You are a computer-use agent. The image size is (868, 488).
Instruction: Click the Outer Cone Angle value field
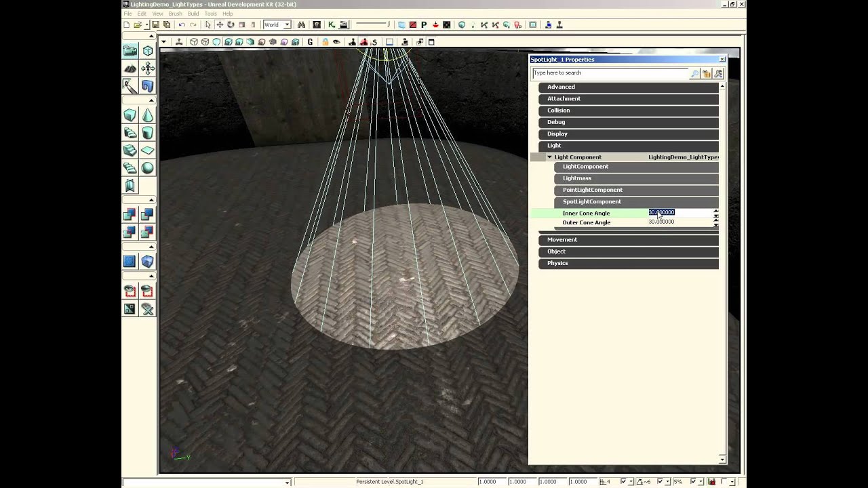coord(680,222)
